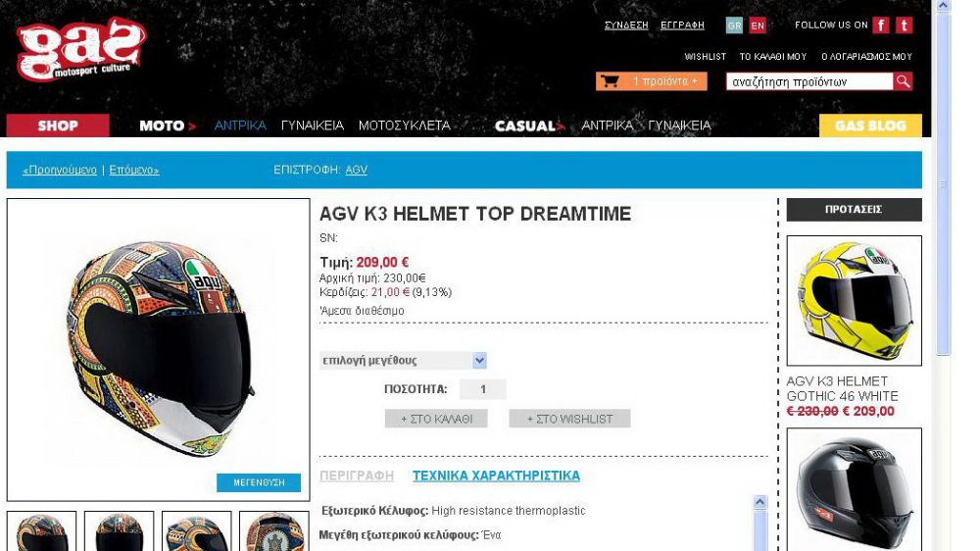Expand the MOTO category arrow
Screen dimensions: 980x551
[192, 126]
